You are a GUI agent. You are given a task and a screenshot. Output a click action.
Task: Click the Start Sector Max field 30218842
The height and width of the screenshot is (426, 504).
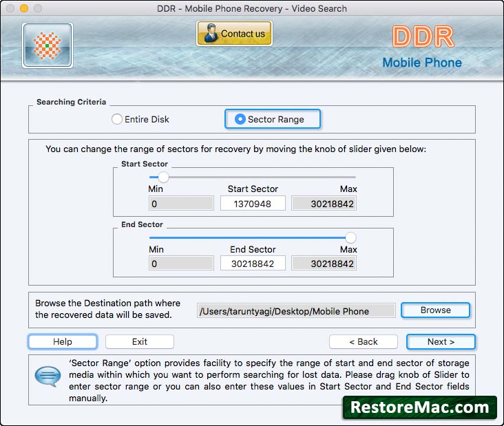click(324, 203)
